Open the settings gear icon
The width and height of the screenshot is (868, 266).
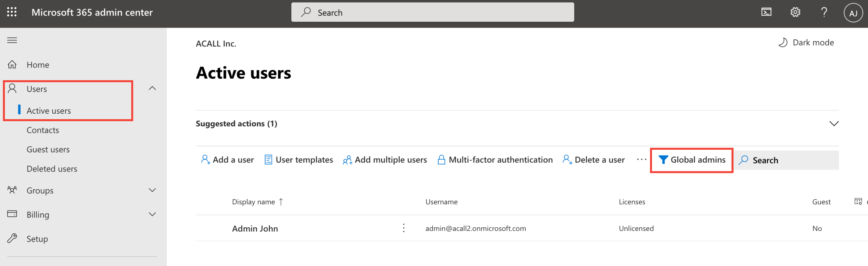tap(795, 12)
